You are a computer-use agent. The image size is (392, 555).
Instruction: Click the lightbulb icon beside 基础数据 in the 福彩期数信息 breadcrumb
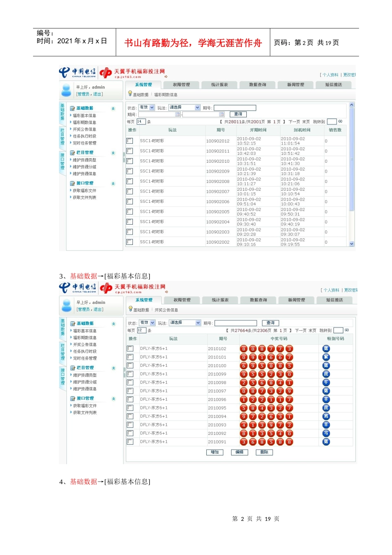[x=130, y=94]
